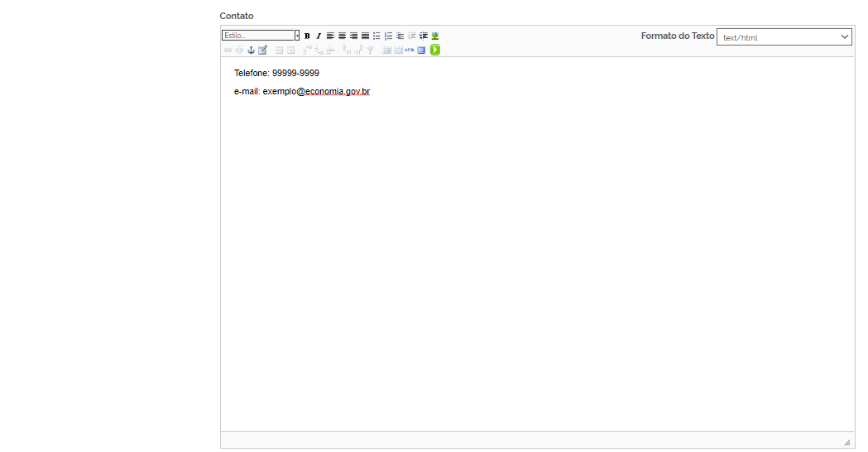Grab the editor resize handle
Screen dimensions: 868x452
(846, 443)
